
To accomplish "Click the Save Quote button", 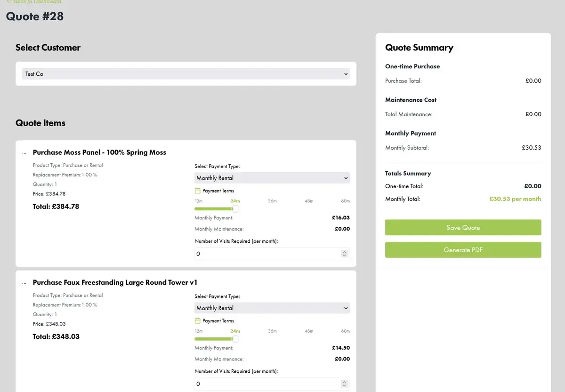I will tap(463, 227).
